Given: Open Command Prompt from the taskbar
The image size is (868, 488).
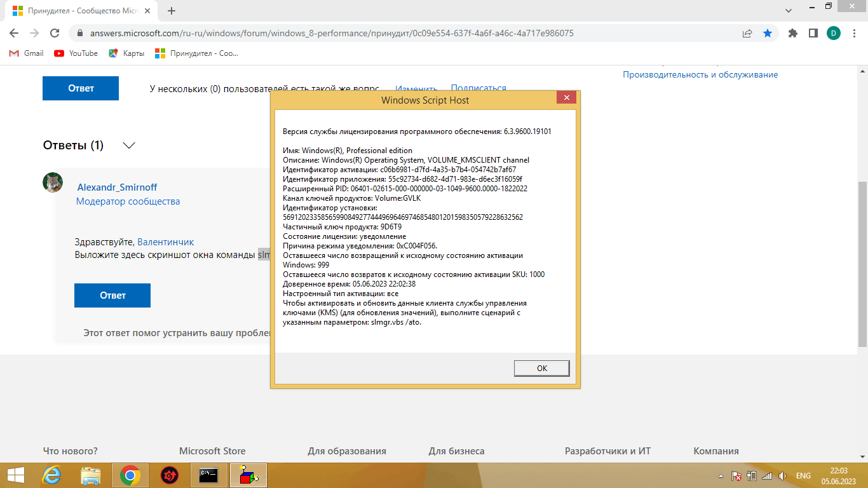Looking at the screenshot, I should tap(209, 475).
